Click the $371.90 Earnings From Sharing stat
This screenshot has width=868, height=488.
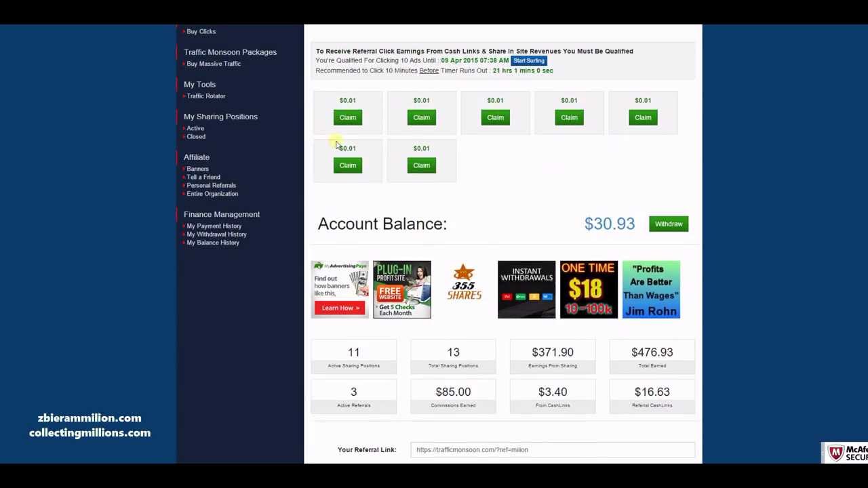pyautogui.click(x=553, y=357)
